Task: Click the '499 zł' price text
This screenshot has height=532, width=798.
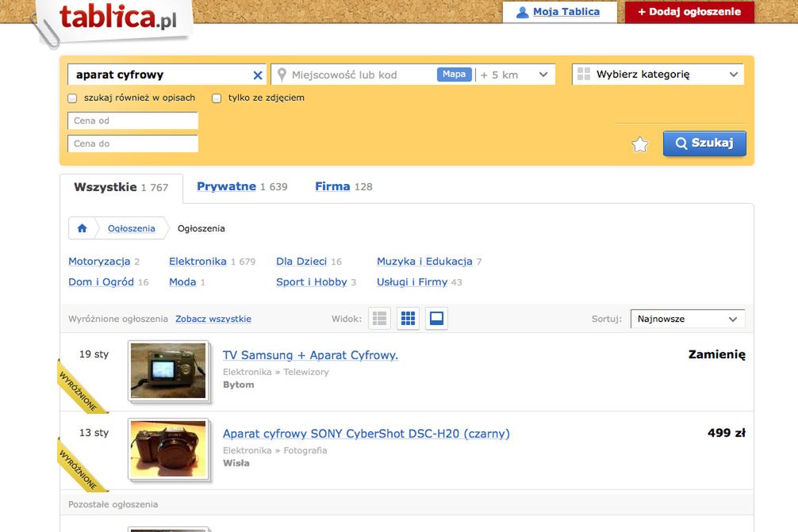Action: [x=727, y=433]
